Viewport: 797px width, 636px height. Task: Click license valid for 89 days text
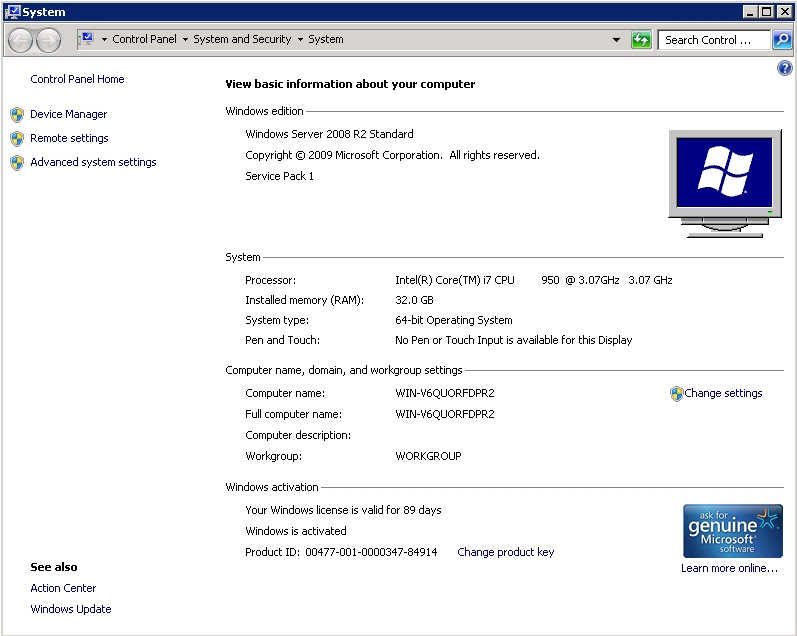pyautogui.click(x=343, y=510)
